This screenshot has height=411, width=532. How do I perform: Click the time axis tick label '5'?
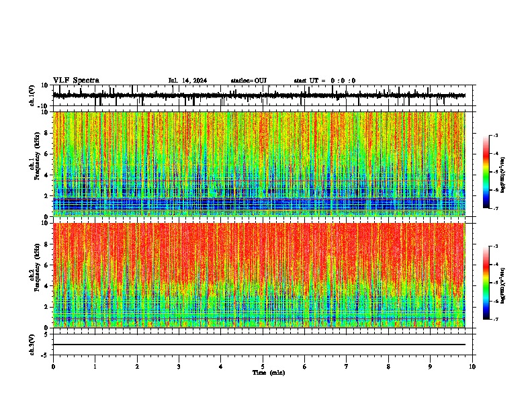[x=263, y=367]
